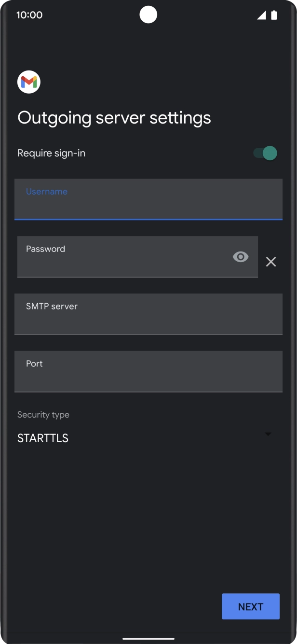297x644 pixels.
Task: Click the X icon to clear password
Action: pos(270,262)
